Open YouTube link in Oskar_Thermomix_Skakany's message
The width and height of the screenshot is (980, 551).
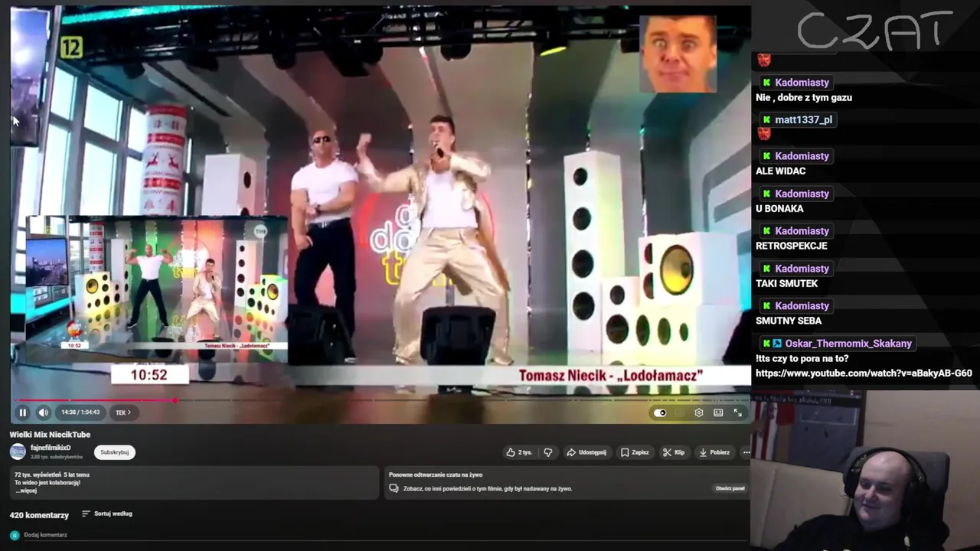(x=864, y=373)
